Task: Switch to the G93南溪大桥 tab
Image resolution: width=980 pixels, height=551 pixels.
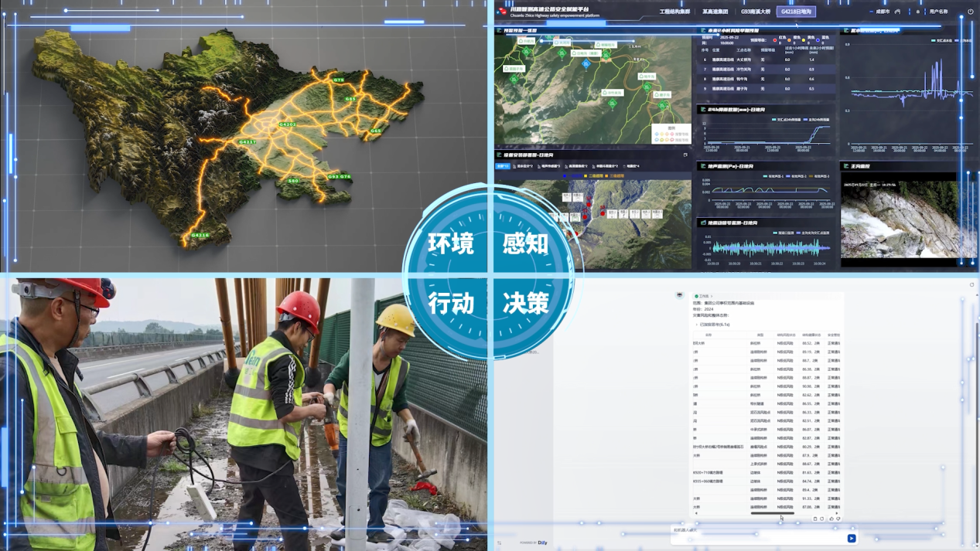Action: (755, 12)
